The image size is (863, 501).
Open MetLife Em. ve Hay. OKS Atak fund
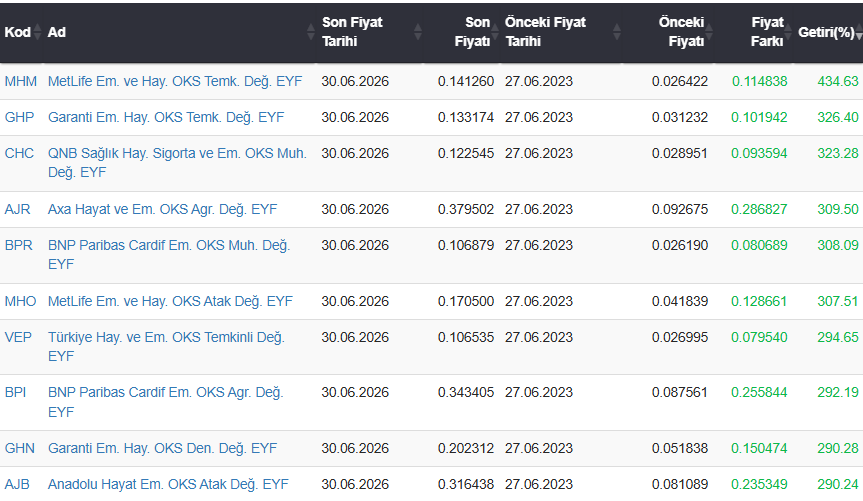(170, 301)
